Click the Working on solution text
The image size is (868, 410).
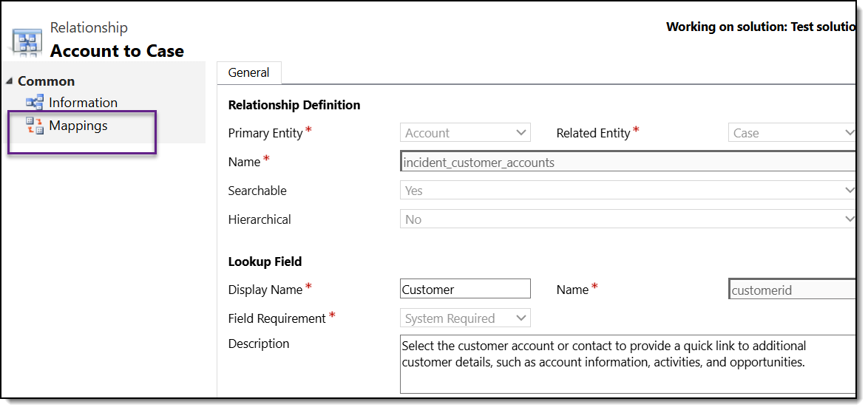coord(762,27)
